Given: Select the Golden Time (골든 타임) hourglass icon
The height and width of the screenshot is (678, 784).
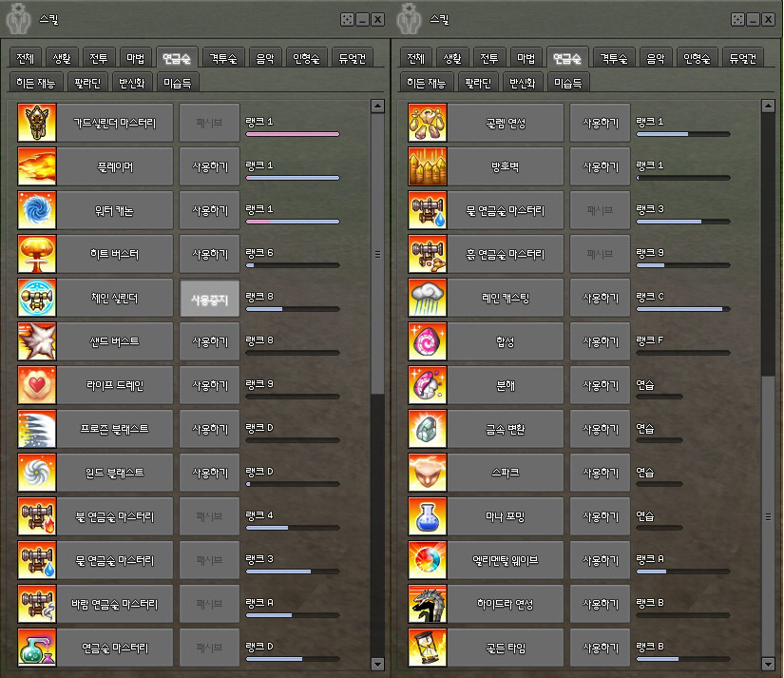Looking at the screenshot, I should (x=428, y=648).
